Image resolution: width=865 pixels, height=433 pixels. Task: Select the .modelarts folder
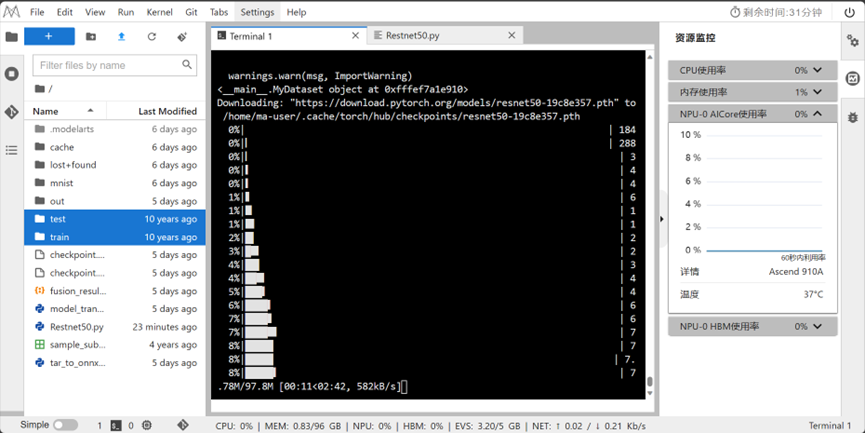[115, 129]
